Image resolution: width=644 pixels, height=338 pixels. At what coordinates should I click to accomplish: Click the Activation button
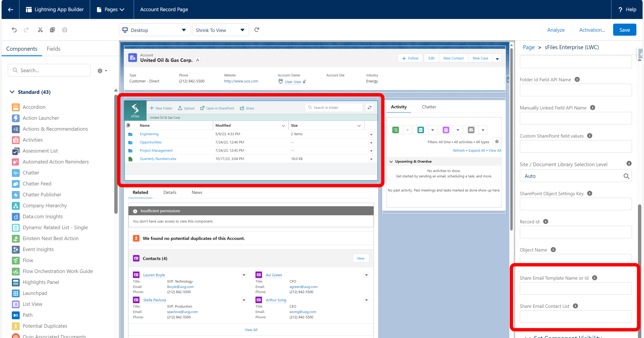(x=592, y=30)
